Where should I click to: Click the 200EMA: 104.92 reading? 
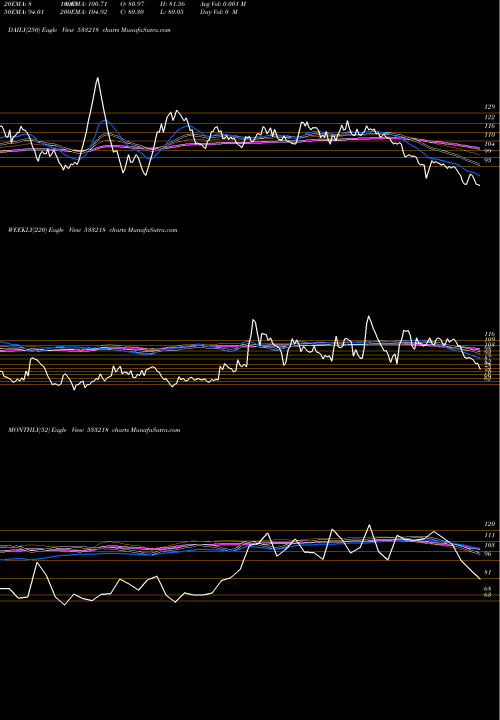coord(83,12)
